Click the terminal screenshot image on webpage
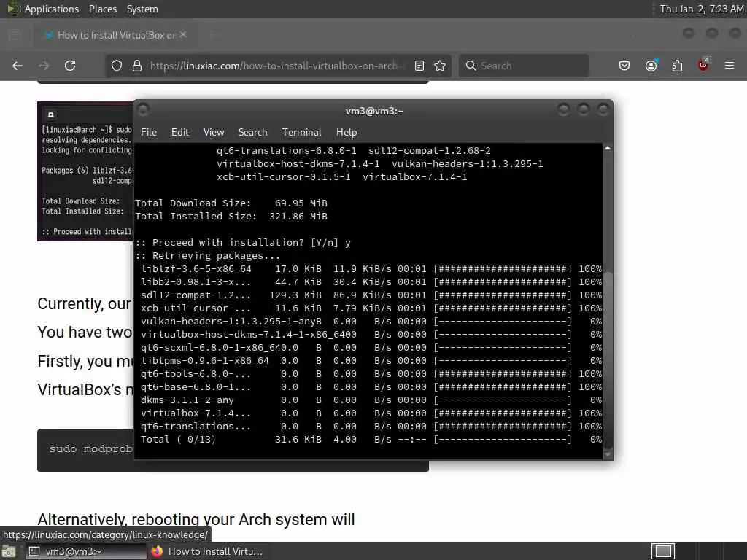This screenshot has width=747, height=560. click(x=86, y=171)
